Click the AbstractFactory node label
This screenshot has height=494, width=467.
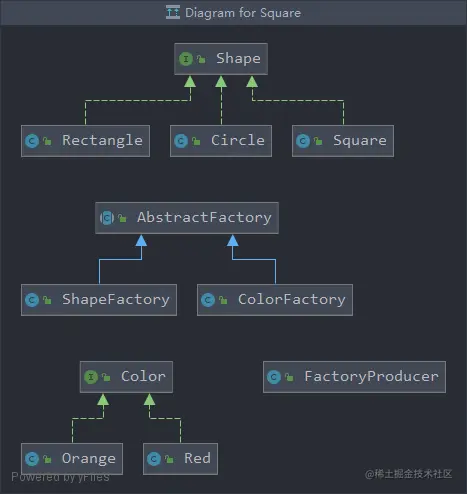204,218
